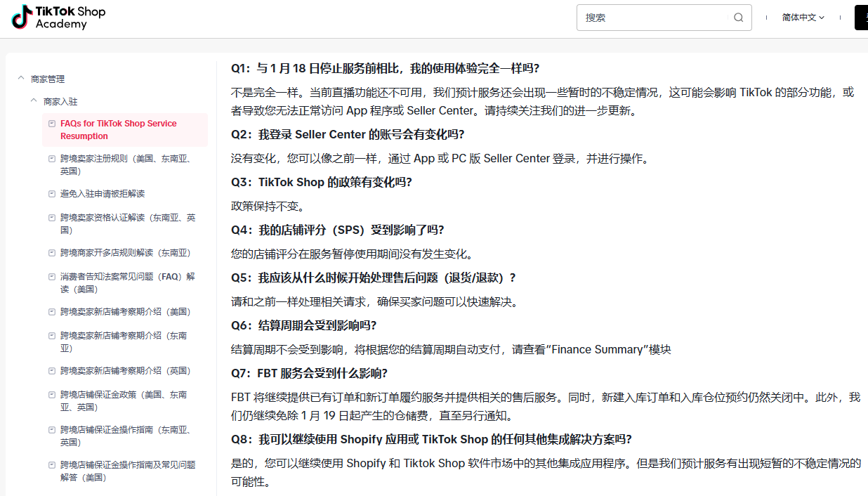Collapse the 商家管理 section chevron
The height and width of the screenshot is (496, 868).
point(21,79)
